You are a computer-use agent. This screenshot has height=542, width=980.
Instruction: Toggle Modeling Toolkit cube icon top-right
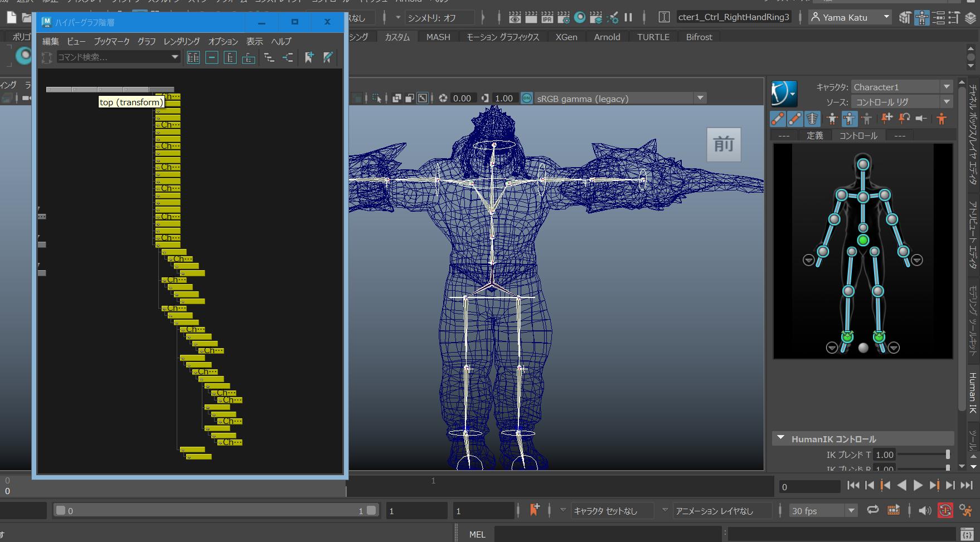click(905, 18)
